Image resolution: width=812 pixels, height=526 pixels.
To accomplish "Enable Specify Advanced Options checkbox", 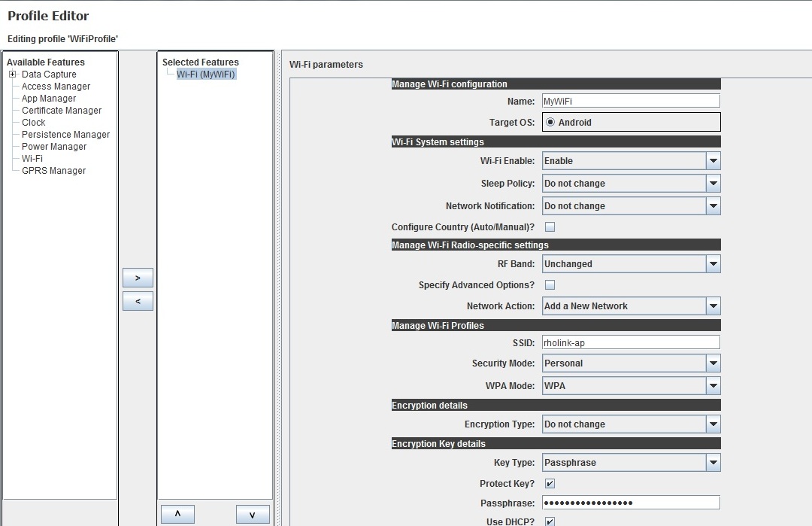I will 550,285.
